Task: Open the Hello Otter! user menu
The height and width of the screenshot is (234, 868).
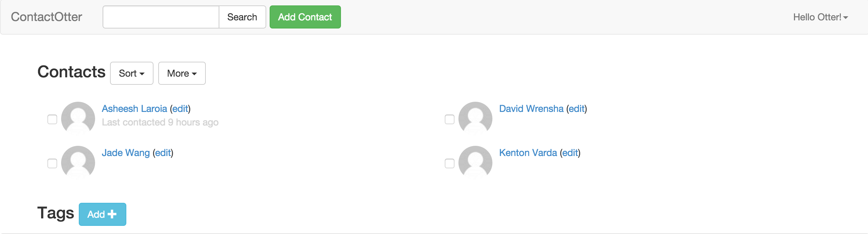Action: tap(820, 17)
